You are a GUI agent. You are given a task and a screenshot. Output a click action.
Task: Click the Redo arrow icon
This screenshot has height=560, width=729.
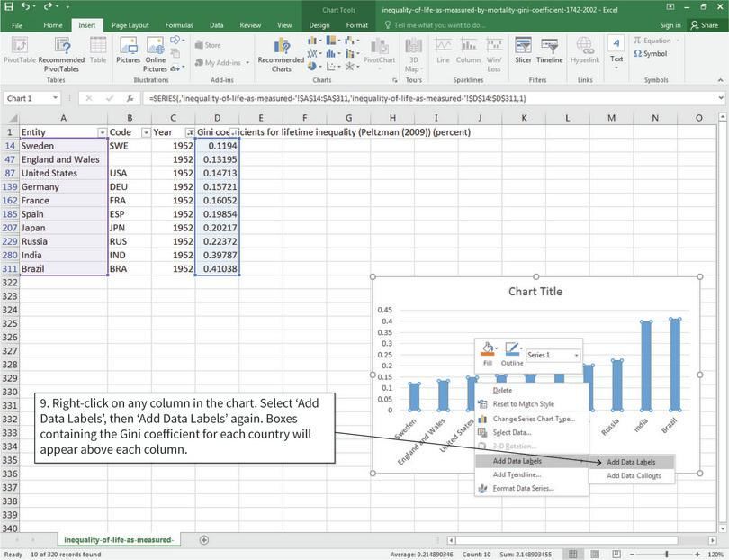(48, 7)
